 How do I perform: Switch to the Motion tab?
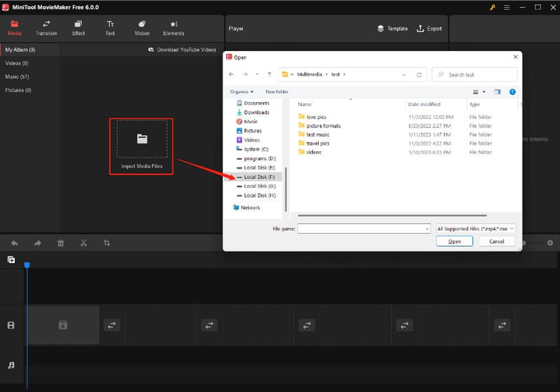coord(142,28)
